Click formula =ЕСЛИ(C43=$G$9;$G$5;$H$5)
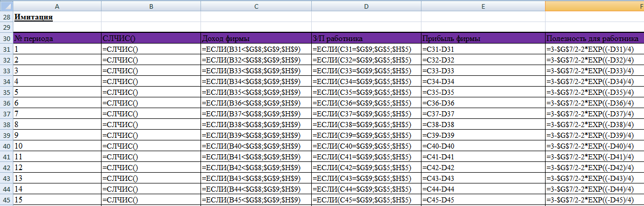The image size is (644, 206). tap(366, 178)
